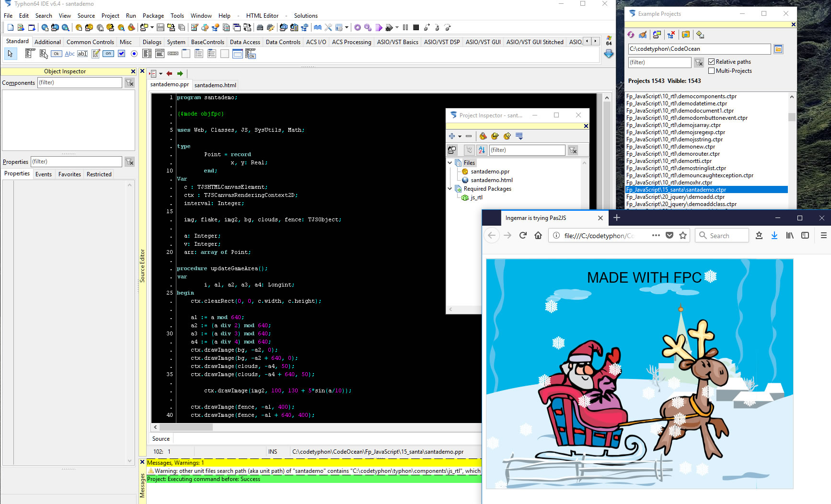The image size is (831, 504).
Task: Click red back arrow in source editor
Action: (169, 74)
